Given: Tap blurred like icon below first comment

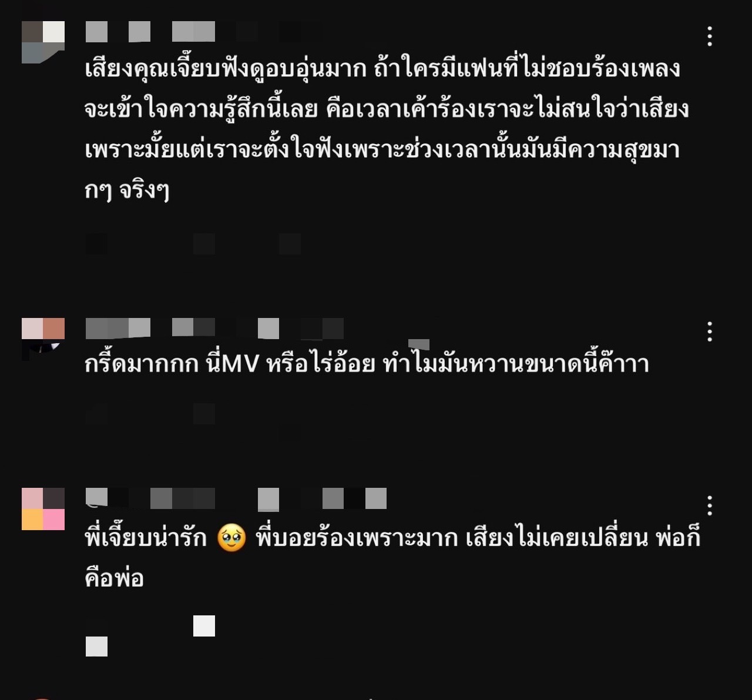Looking at the screenshot, I should (96, 244).
